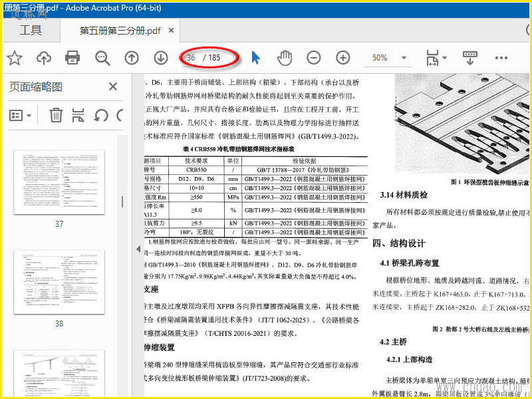Activate the selection arrow tool
The width and height of the screenshot is (532, 399).
pos(256,58)
